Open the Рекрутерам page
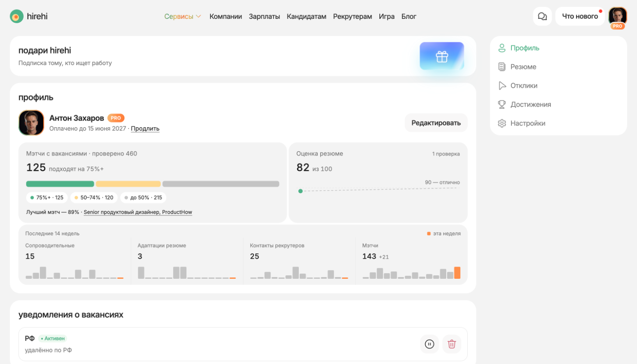The image size is (637, 364). pos(353,17)
